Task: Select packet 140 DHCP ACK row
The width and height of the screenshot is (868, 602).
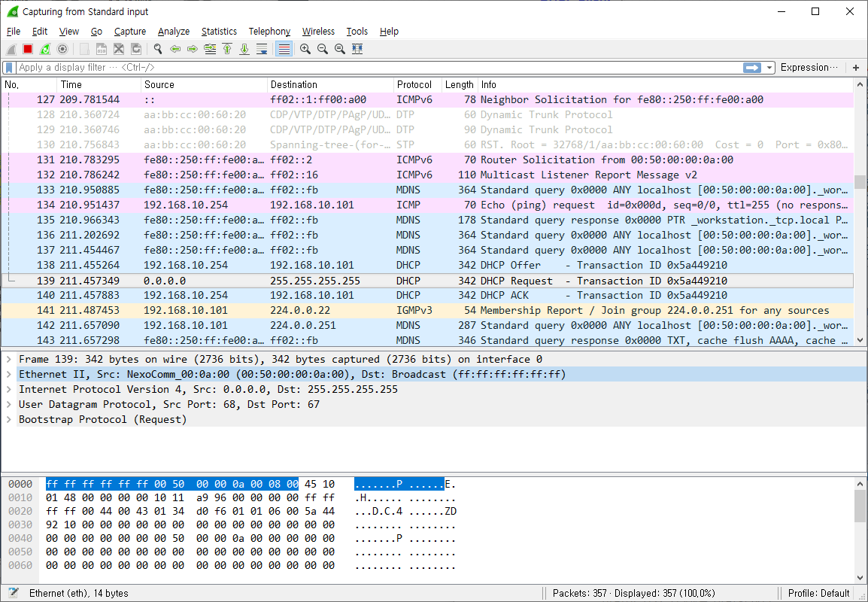Action: 427,295
